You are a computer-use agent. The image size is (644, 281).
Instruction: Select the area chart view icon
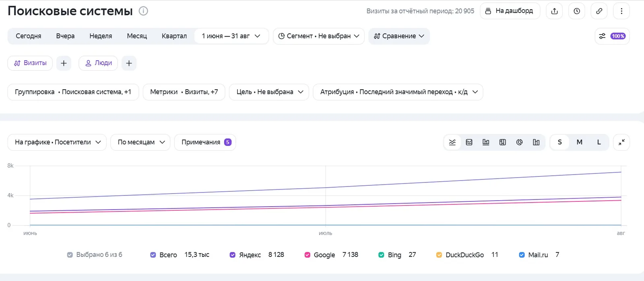tap(469, 142)
